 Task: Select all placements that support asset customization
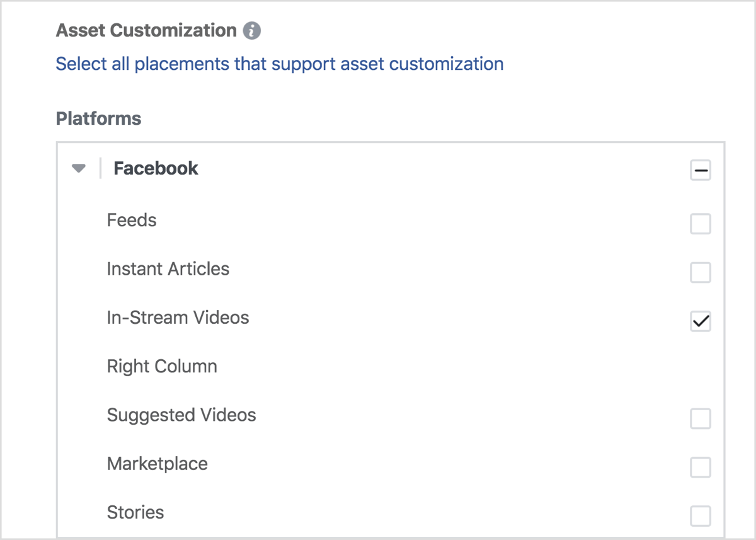pos(280,64)
